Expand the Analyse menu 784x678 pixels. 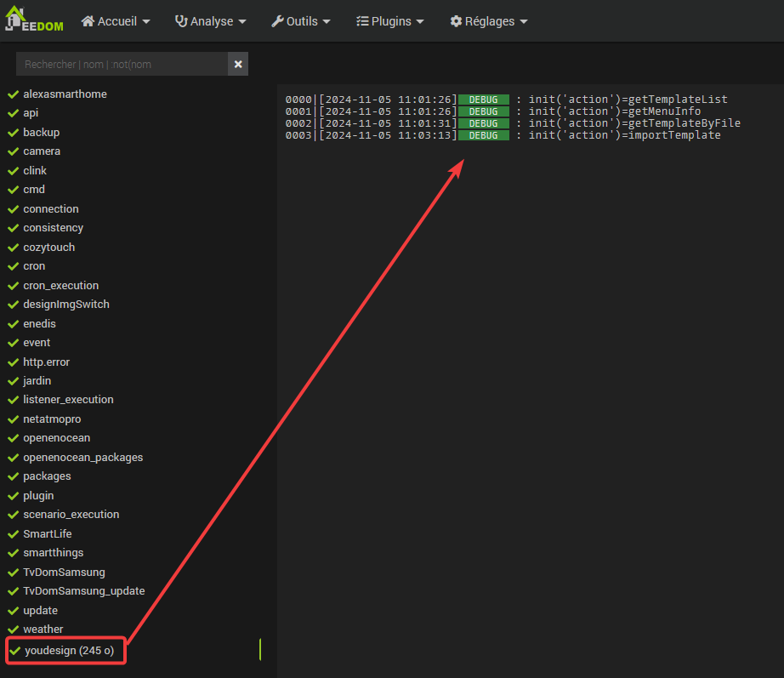(x=210, y=21)
